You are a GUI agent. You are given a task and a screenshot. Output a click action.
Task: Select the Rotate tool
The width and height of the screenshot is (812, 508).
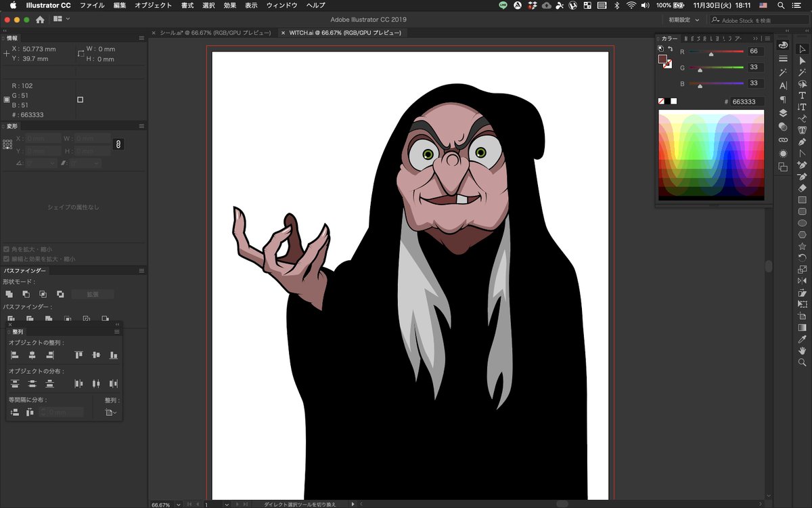point(803,257)
